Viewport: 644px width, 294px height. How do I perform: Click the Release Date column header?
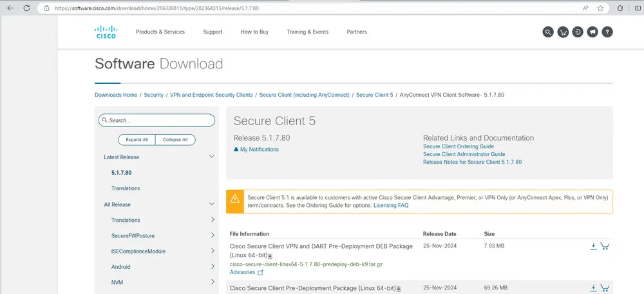pos(439,233)
